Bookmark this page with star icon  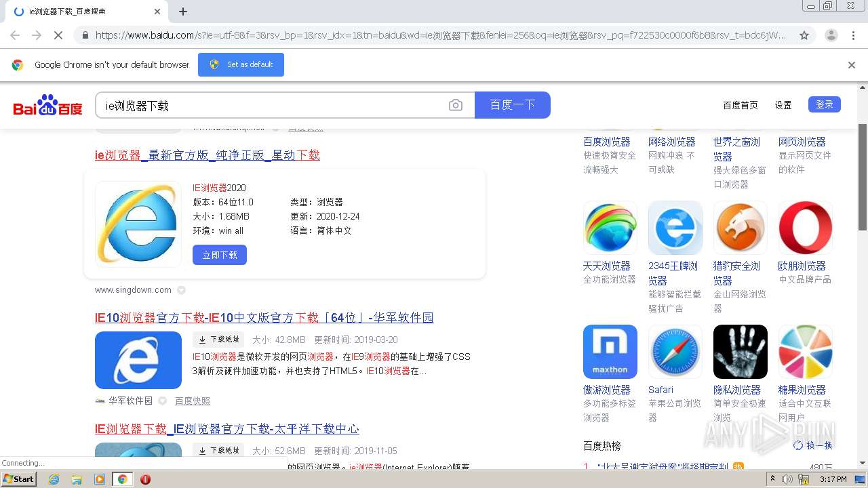(x=804, y=35)
